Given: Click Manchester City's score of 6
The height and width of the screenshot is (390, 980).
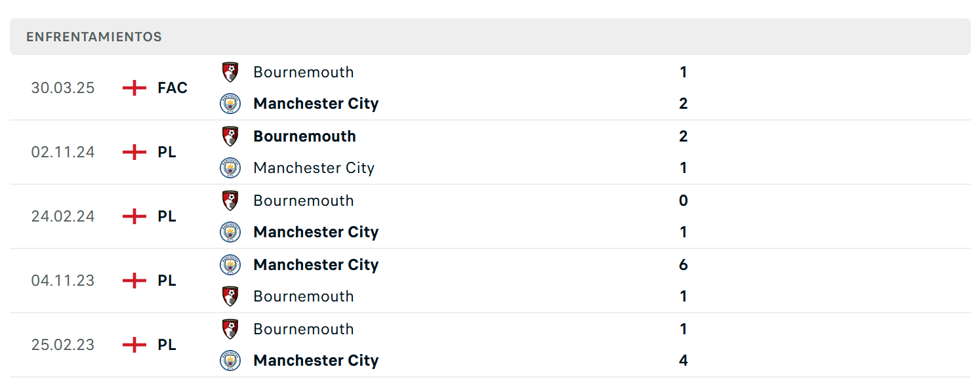Looking at the screenshot, I should tap(684, 265).
